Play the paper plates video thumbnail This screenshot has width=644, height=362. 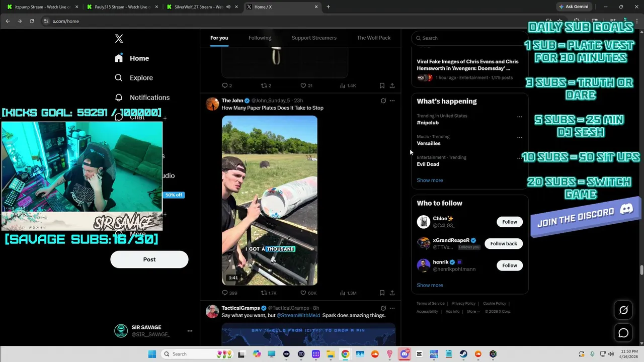[270, 200]
